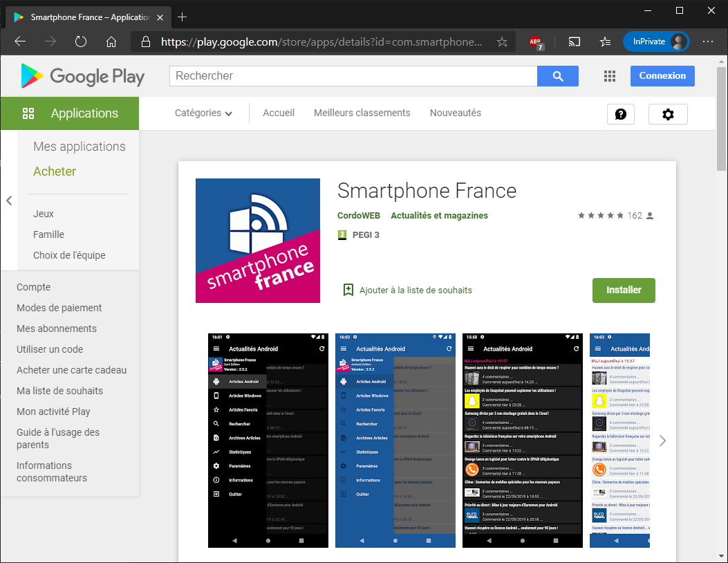Open the first black menu screenshot
This screenshot has height=563, width=728.
268,441
